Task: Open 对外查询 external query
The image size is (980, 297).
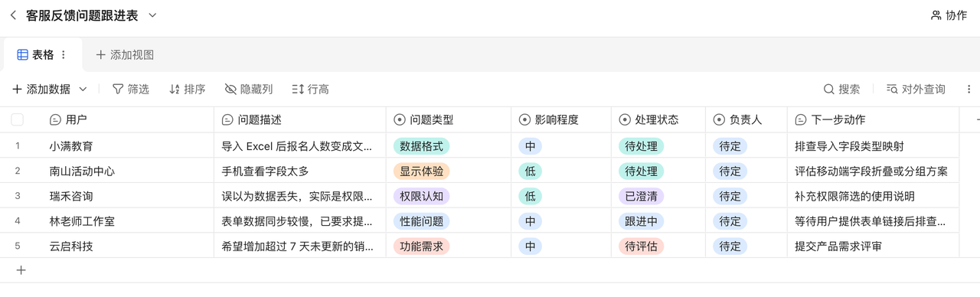Action: (x=915, y=90)
